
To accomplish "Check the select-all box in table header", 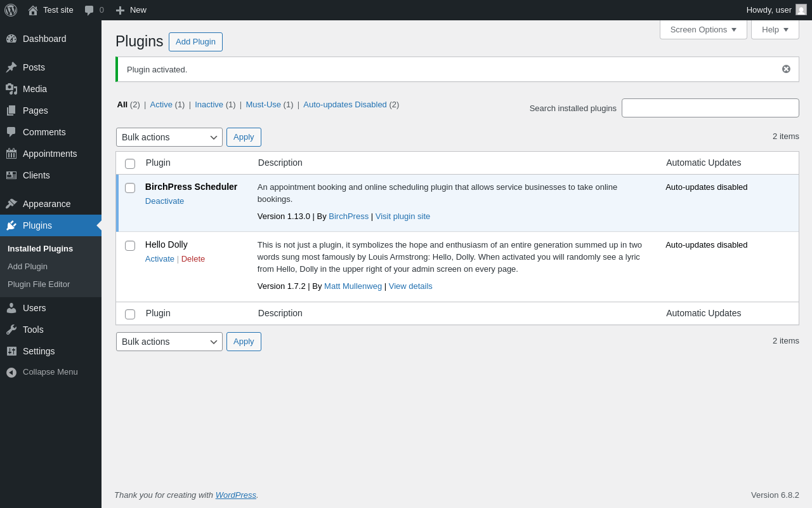I will [130, 164].
